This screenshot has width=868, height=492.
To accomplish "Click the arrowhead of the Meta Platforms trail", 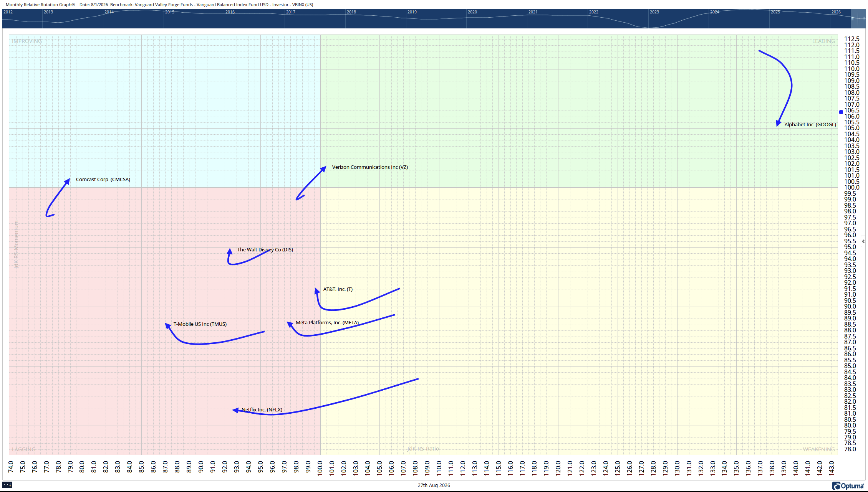I will (290, 324).
